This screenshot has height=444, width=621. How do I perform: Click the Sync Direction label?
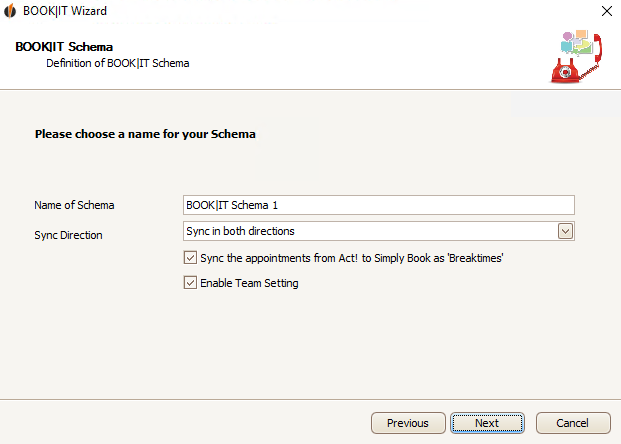click(68, 235)
